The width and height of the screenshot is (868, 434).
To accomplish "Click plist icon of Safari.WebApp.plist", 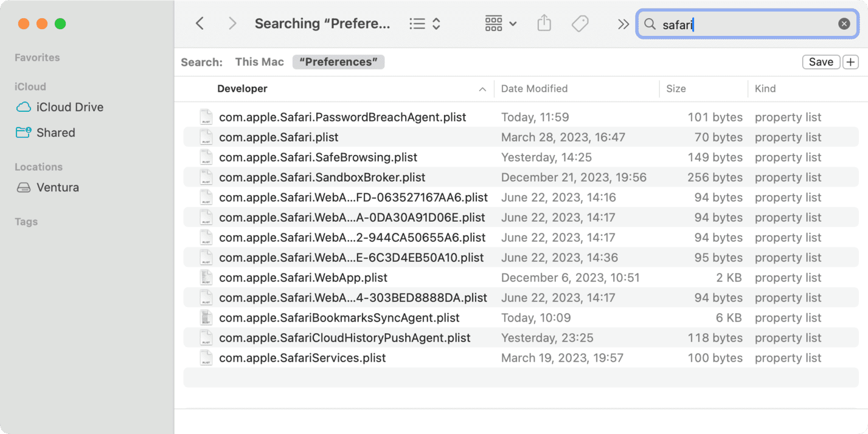I will coord(207,278).
